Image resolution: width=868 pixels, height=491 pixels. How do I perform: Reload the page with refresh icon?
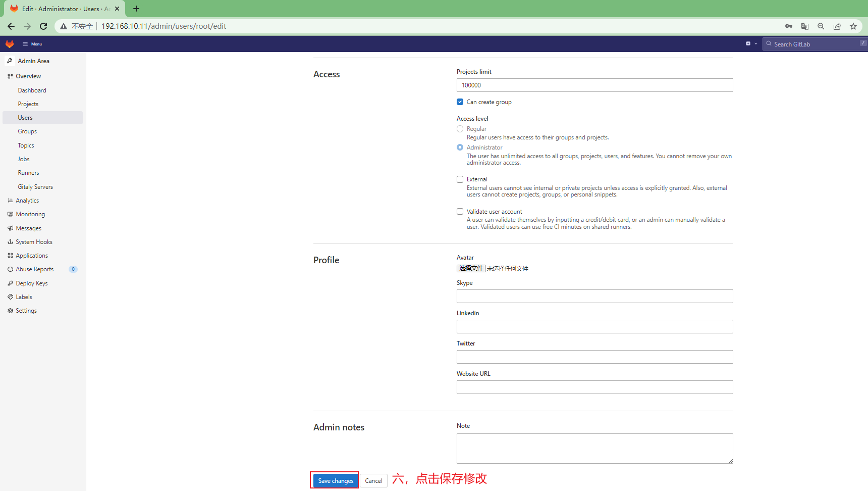tap(43, 26)
